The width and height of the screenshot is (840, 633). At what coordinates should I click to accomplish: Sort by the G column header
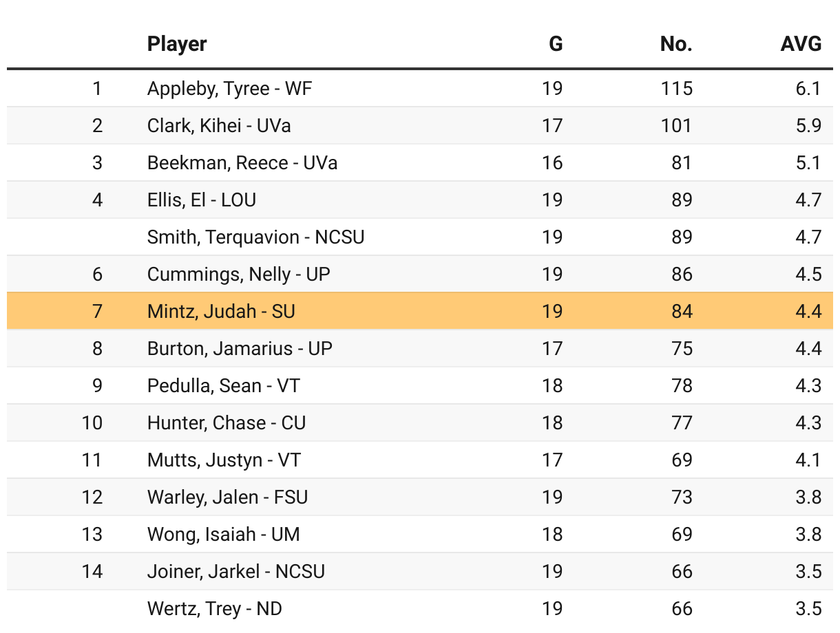click(x=555, y=44)
